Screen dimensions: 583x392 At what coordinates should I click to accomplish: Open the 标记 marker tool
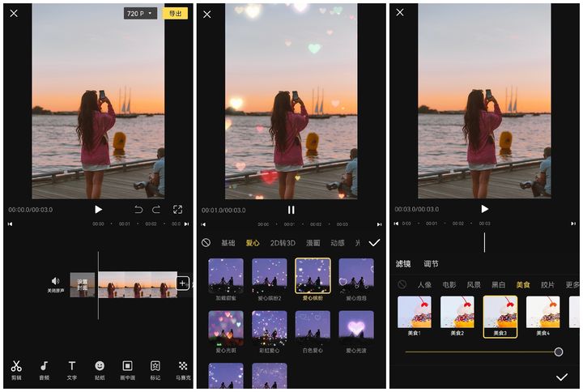click(x=155, y=370)
